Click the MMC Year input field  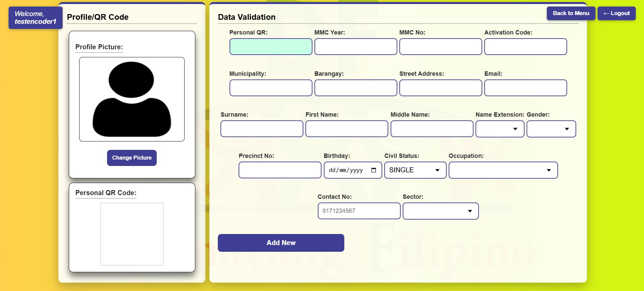[356, 47]
